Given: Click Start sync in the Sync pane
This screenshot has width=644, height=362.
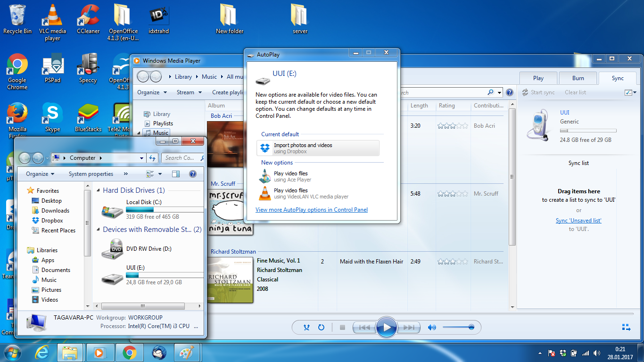Looking at the screenshot, I should point(538,92).
